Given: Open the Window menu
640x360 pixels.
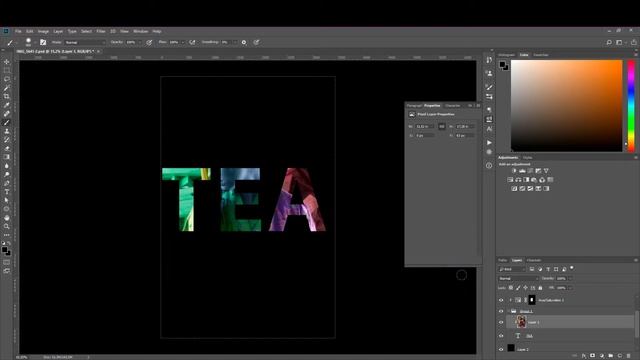Looking at the screenshot, I should 140,31.
